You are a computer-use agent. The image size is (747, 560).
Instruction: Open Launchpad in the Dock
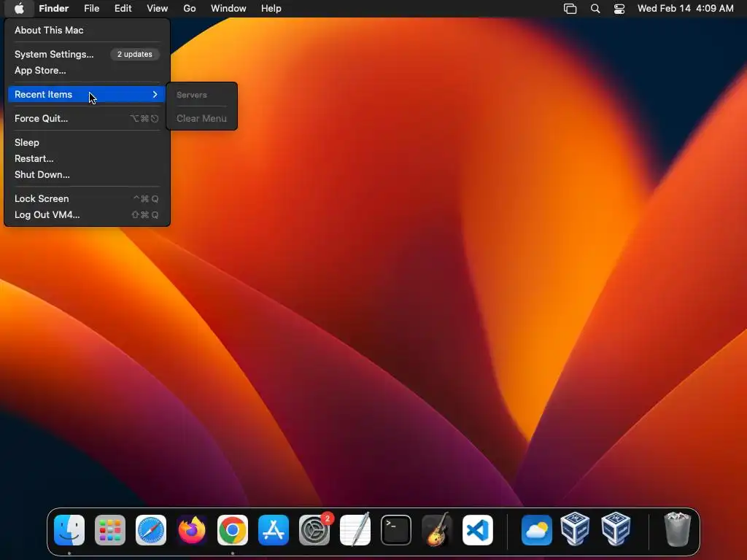(110, 530)
